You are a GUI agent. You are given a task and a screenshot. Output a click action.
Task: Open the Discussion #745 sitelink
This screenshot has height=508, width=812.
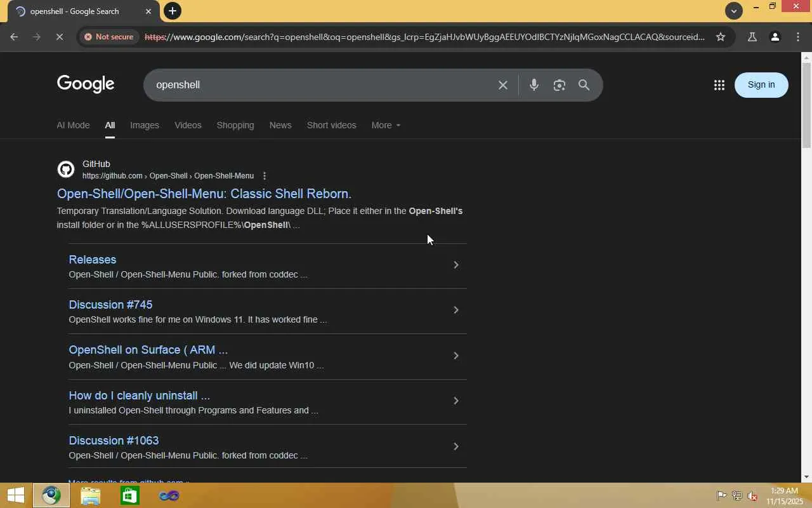[110, 305]
